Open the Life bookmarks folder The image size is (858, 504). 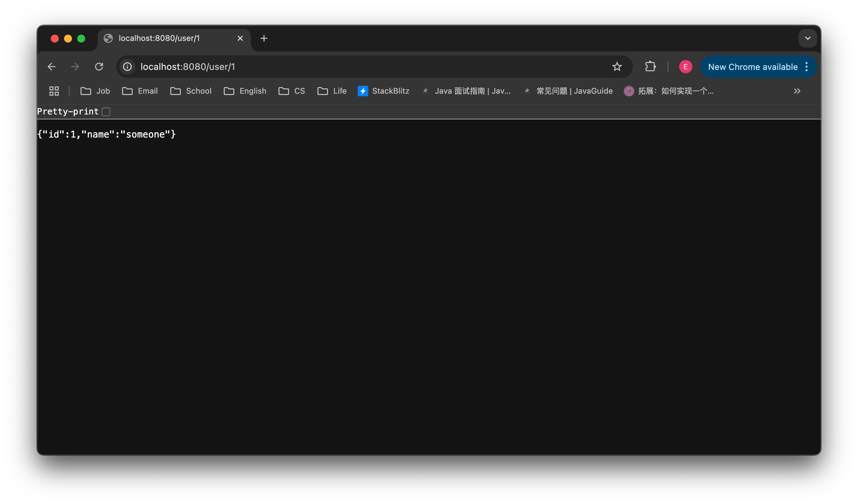(332, 91)
